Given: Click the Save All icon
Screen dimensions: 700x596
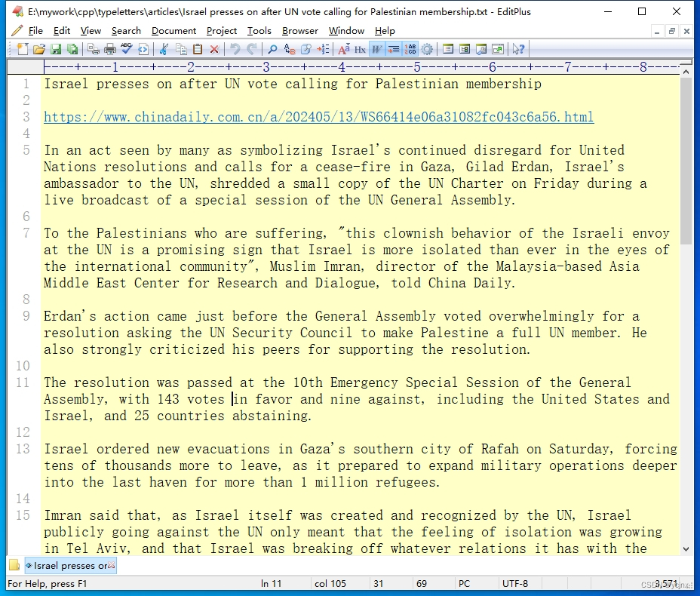Looking at the screenshot, I should coord(72,49).
